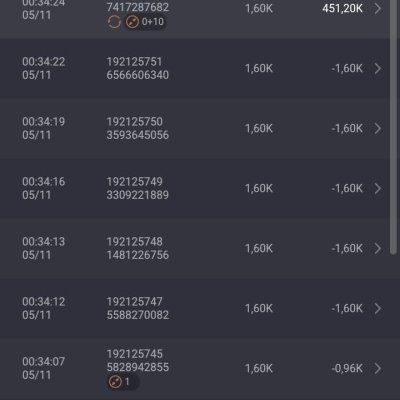Select bet ID 192125750 3593645056
This screenshot has height=400, width=400.
click(x=138, y=128)
